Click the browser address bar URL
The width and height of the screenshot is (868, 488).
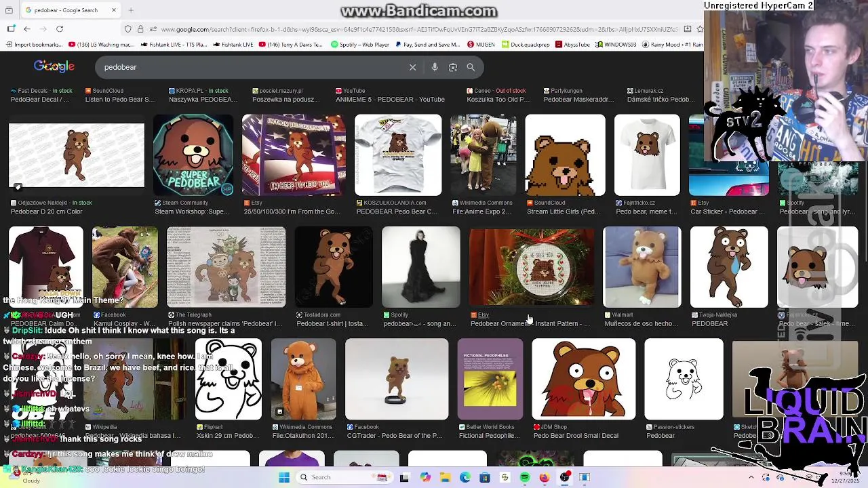coord(419,29)
